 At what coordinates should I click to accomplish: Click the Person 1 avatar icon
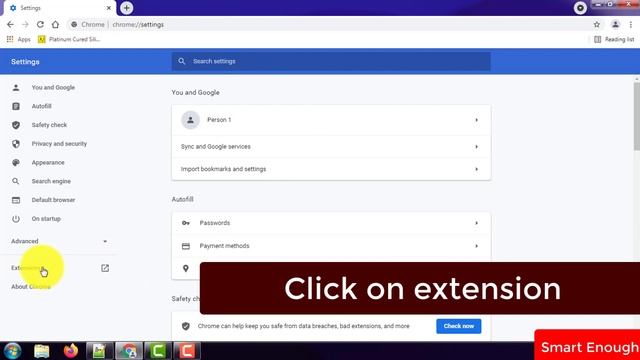(x=190, y=120)
